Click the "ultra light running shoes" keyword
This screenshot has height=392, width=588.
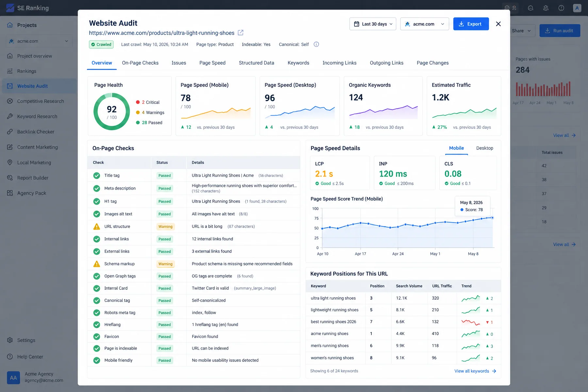333,298
